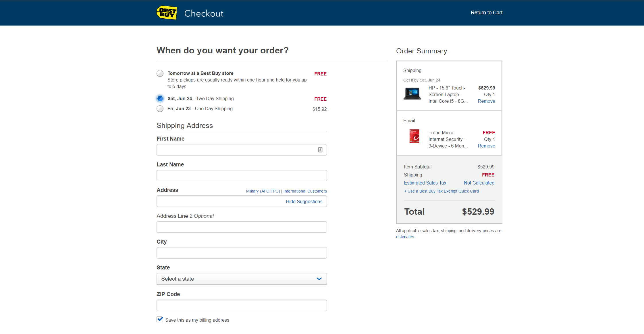Open the HP laptop product thumbnail
Viewport: 644px width, 334px height.
[412, 94]
